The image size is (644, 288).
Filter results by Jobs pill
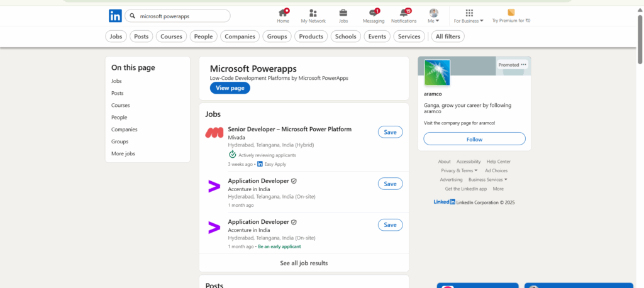point(116,36)
